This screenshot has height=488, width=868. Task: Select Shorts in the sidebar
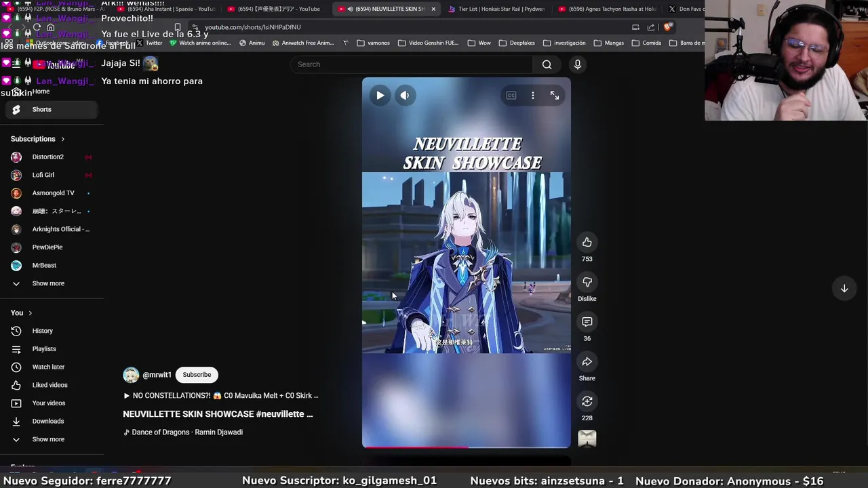(52, 109)
